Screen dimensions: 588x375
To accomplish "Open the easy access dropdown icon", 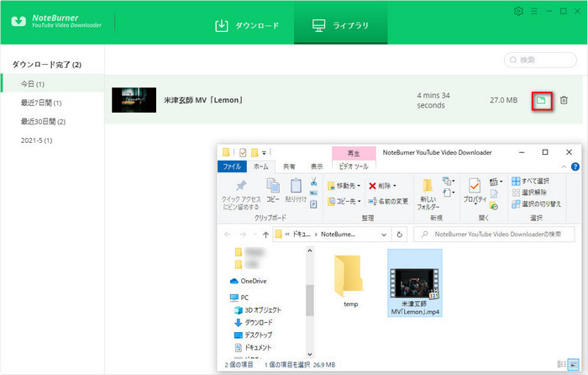I will tap(449, 193).
